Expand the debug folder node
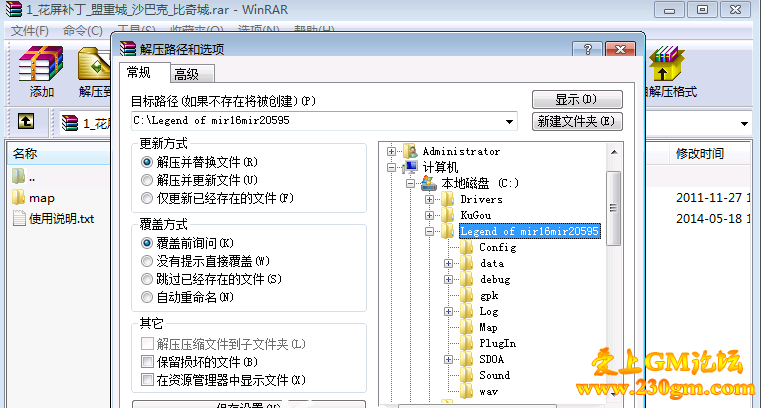This screenshot has height=408, width=761. (x=448, y=279)
